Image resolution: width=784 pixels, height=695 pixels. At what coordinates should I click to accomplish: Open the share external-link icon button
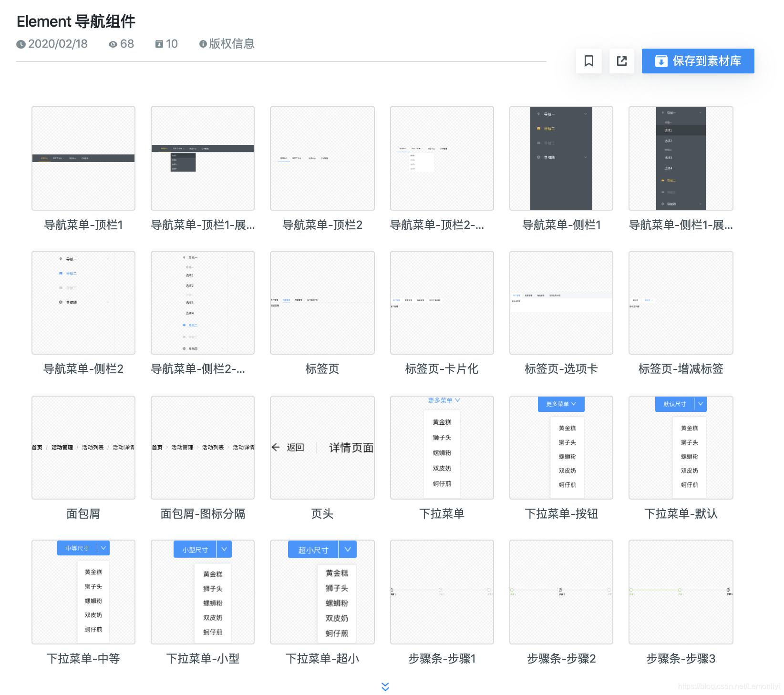click(622, 61)
